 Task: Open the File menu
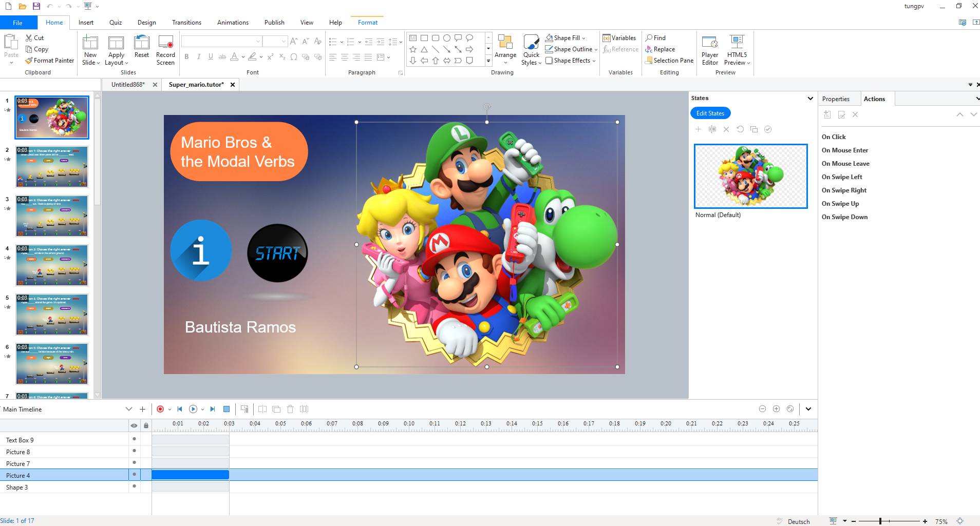tap(18, 23)
